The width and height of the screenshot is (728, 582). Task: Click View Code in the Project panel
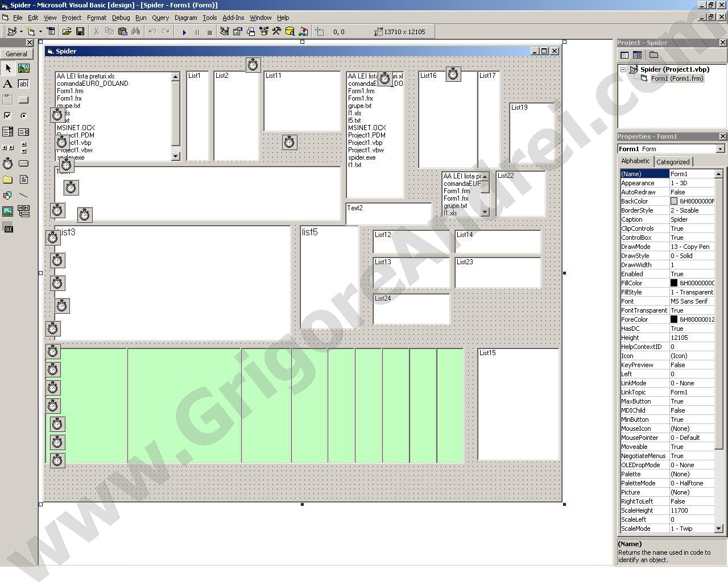point(624,55)
